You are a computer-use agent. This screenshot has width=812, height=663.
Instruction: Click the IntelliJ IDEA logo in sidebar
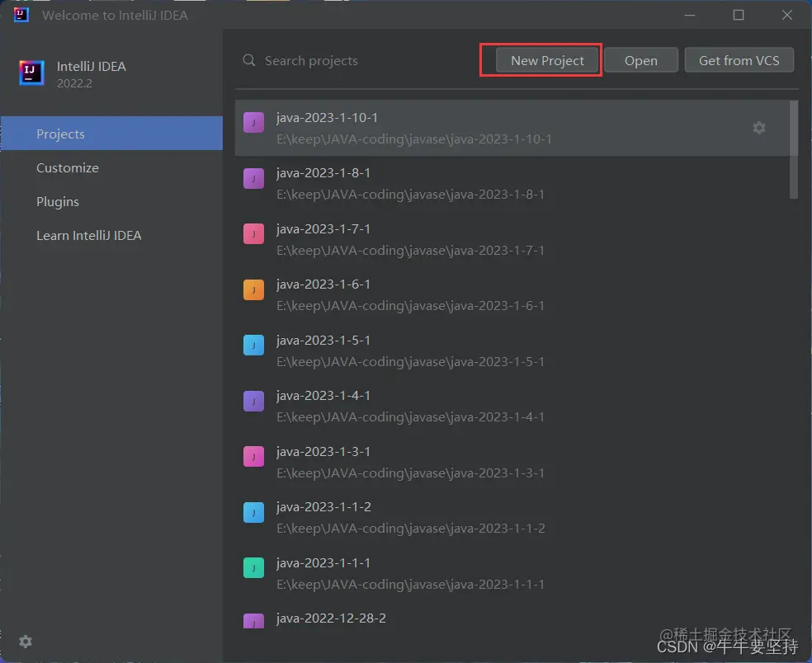(31, 73)
